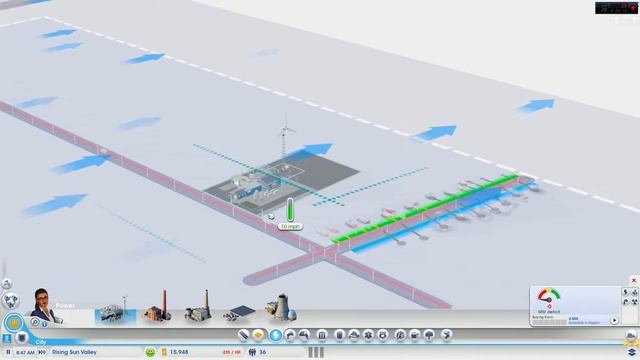Close the power info panel

point(634,280)
